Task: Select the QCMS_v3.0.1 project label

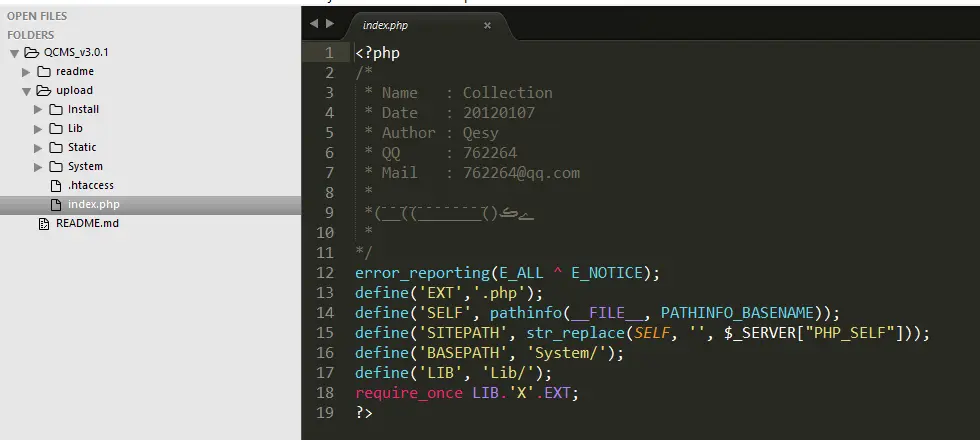Action: click(x=76, y=52)
